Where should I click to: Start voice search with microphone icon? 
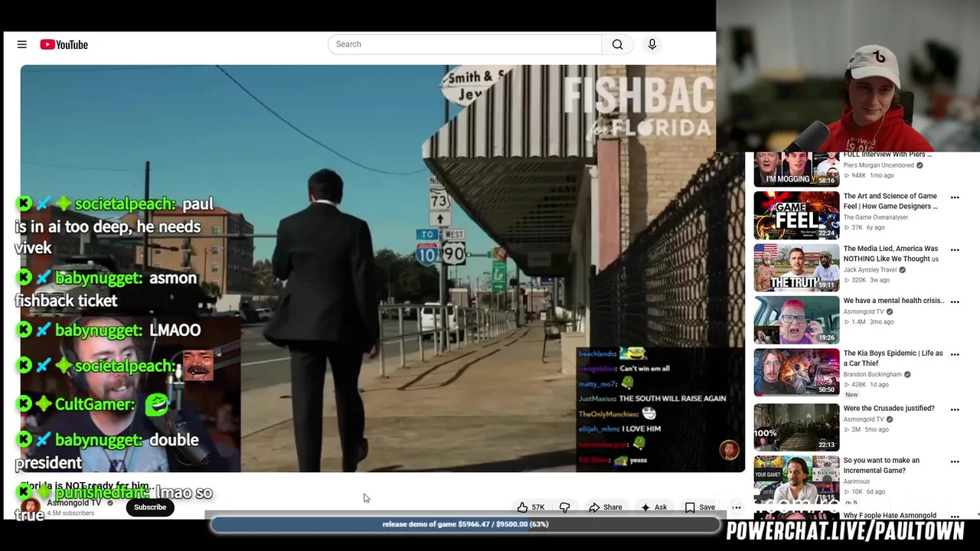click(x=652, y=44)
